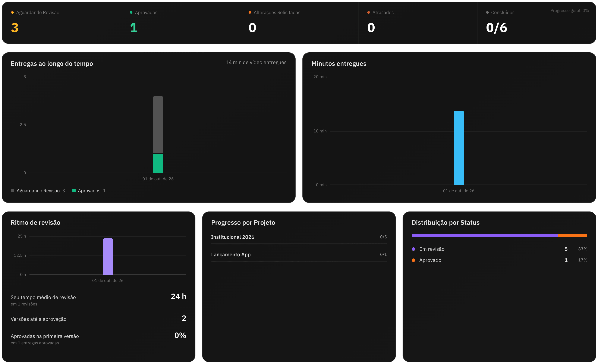
Task: Toggle Aguardando Revisão series in chart legend
Action: pyautogui.click(x=38, y=191)
